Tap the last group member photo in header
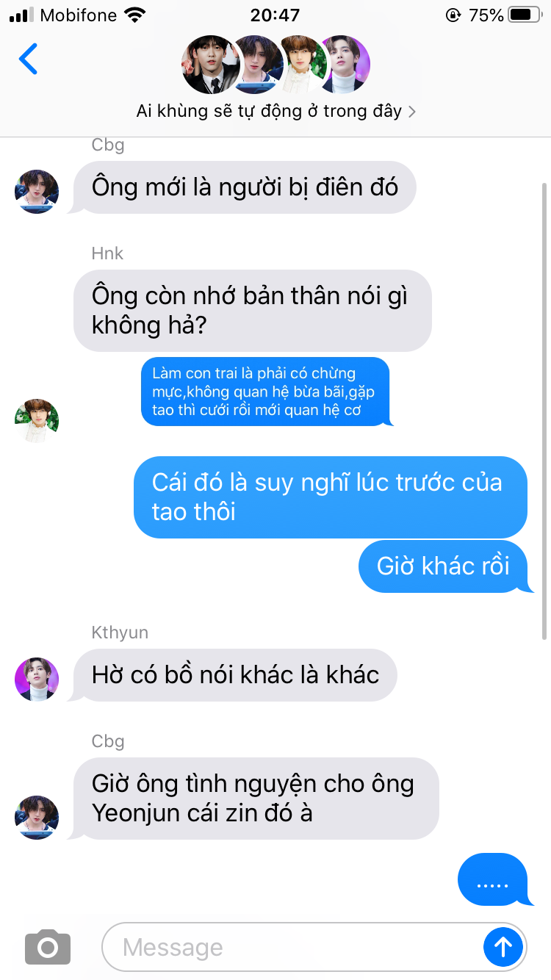This screenshot has width=551, height=980. point(345,65)
